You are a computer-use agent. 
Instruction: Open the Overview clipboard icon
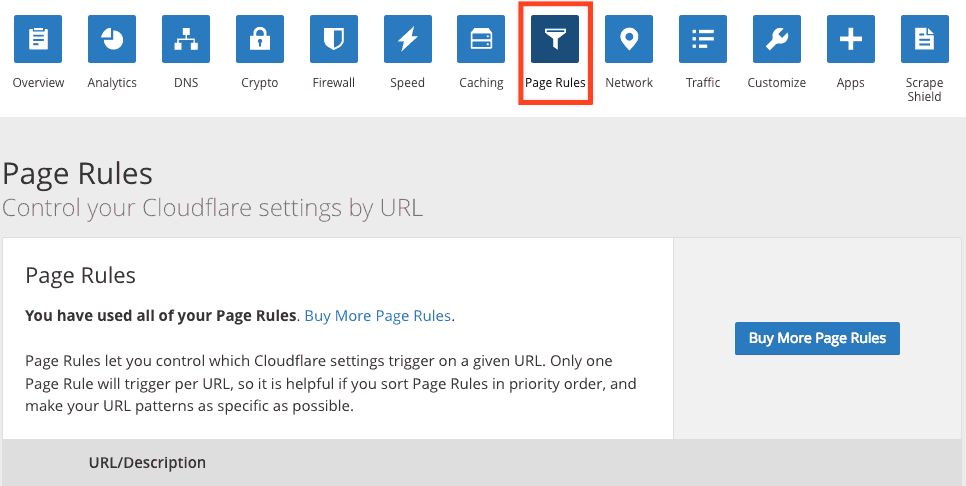point(38,39)
